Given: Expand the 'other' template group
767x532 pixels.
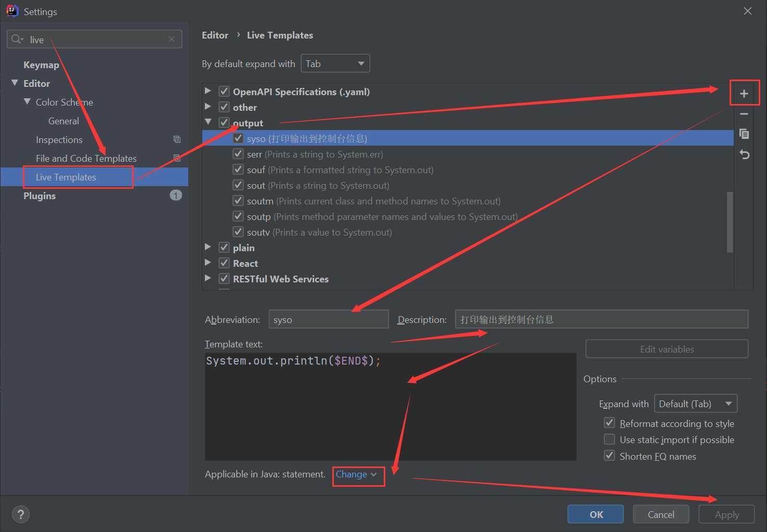Looking at the screenshot, I should click(x=208, y=107).
